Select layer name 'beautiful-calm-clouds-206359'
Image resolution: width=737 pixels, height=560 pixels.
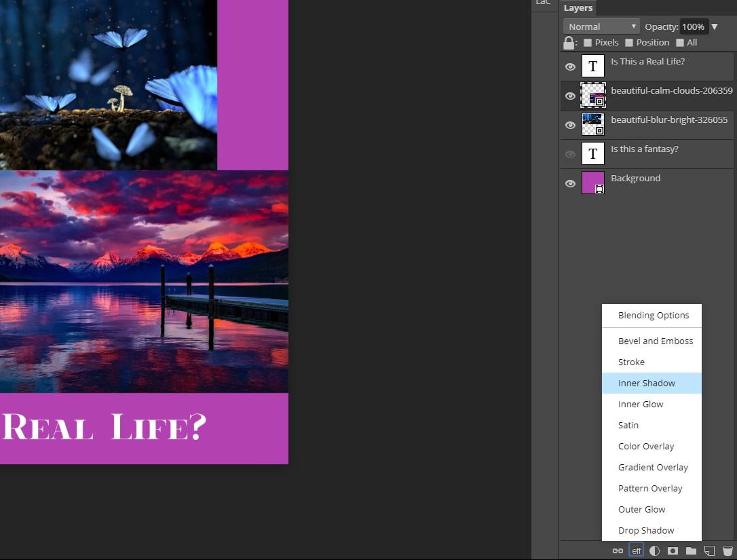(671, 91)
